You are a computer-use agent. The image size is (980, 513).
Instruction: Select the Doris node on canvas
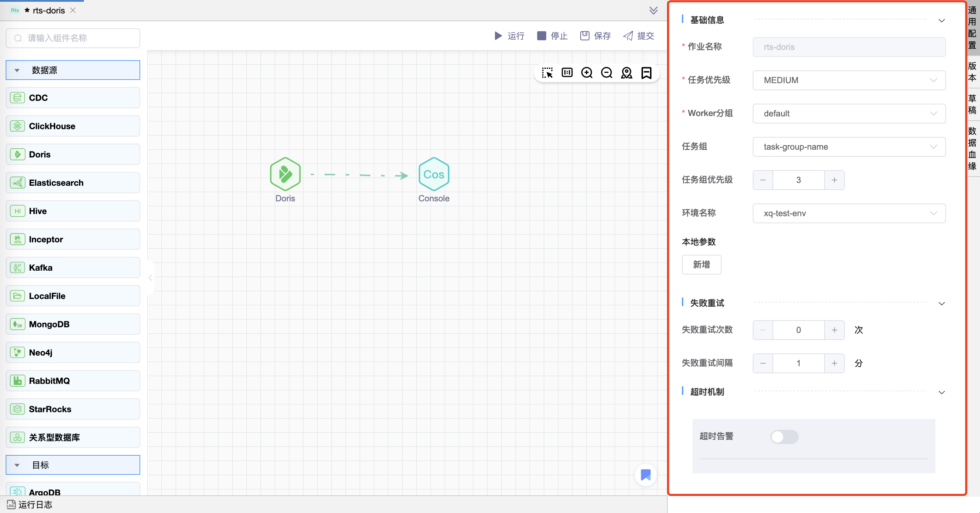[285, 174]
